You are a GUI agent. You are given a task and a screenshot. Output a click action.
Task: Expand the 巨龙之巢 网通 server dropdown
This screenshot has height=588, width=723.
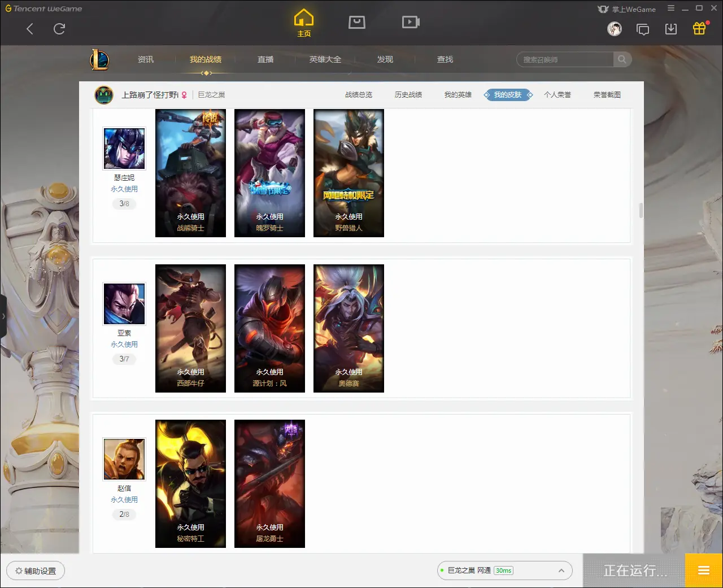coord(505,570)
